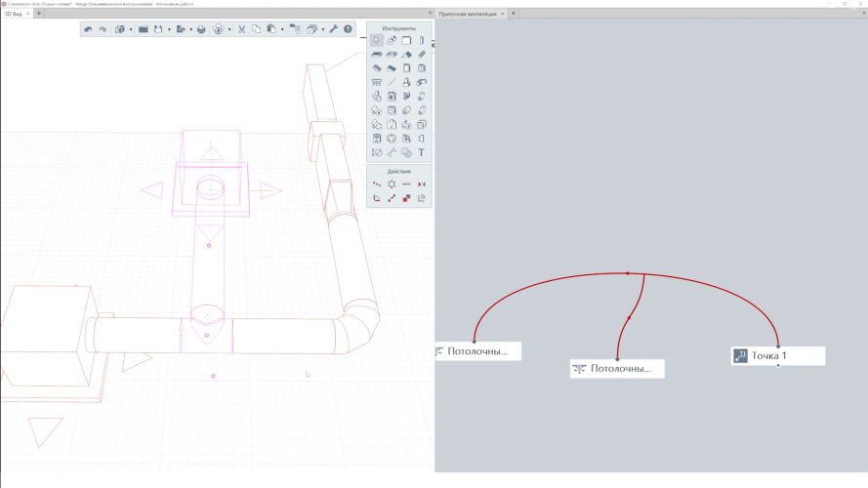Click the Copy icon in the toolbar
This screenshot has height=488, width=868.
click(256, 29)
